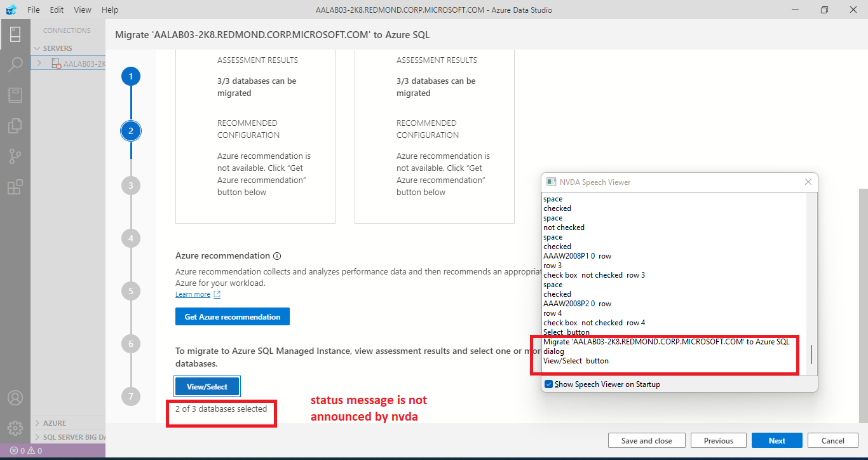The image size is (868, 460).
Task: Click wizard step 5 circle
Action: (130, 290)
